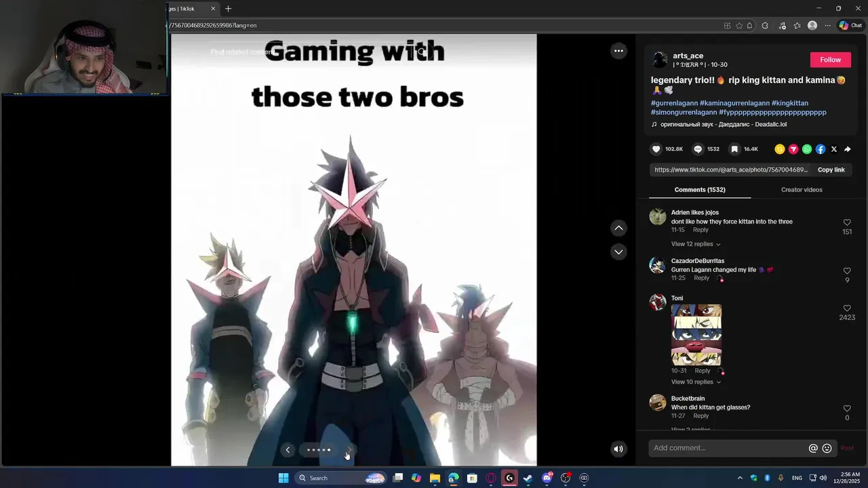Viewport: 868px width, 488px height.
Task: Click the yellow repost icon
Action: (x=780, y=149)
